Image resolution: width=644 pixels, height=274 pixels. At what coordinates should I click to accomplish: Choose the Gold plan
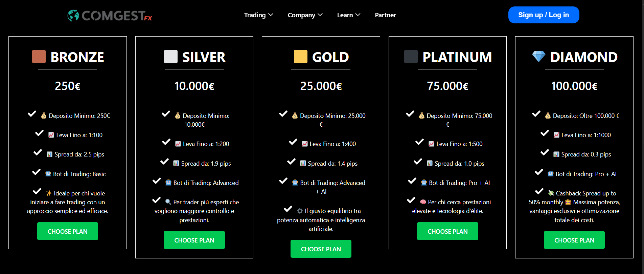(321, 249)
